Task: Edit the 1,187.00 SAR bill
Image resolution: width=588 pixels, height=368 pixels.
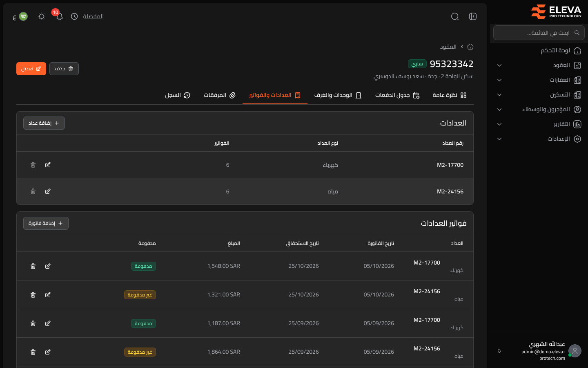Action: pyautogui.click(x=48, y=323)
